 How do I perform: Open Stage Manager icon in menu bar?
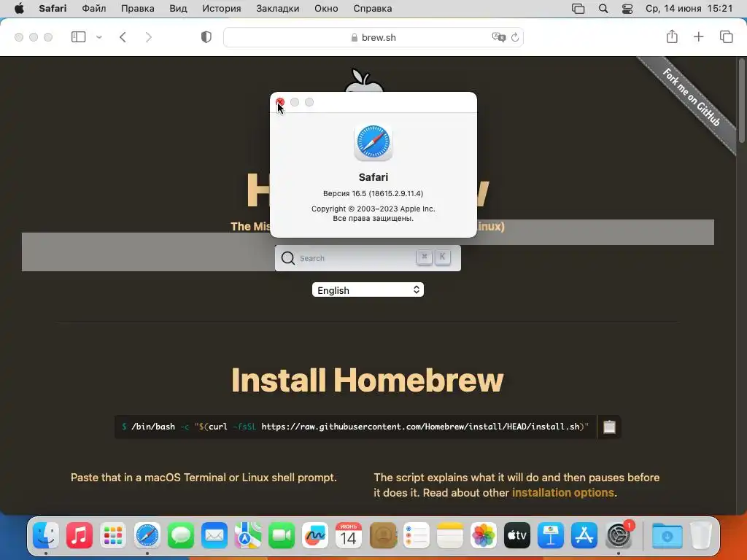(578, 9)
